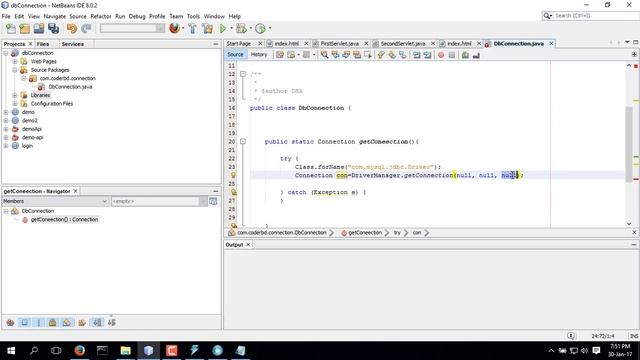The image size is (640, 360).
Task: Click the History view button
Action: (x=259, y=54)
